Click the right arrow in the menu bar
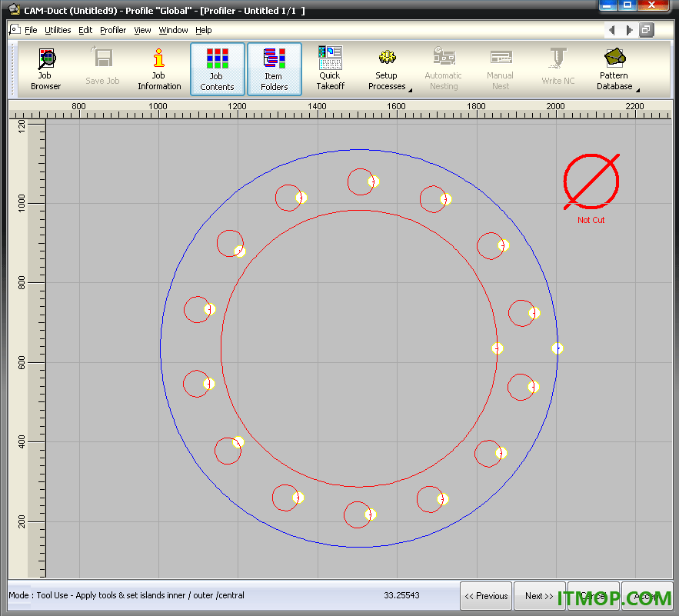This screenshot has height=616, width=679. point(629,30)
